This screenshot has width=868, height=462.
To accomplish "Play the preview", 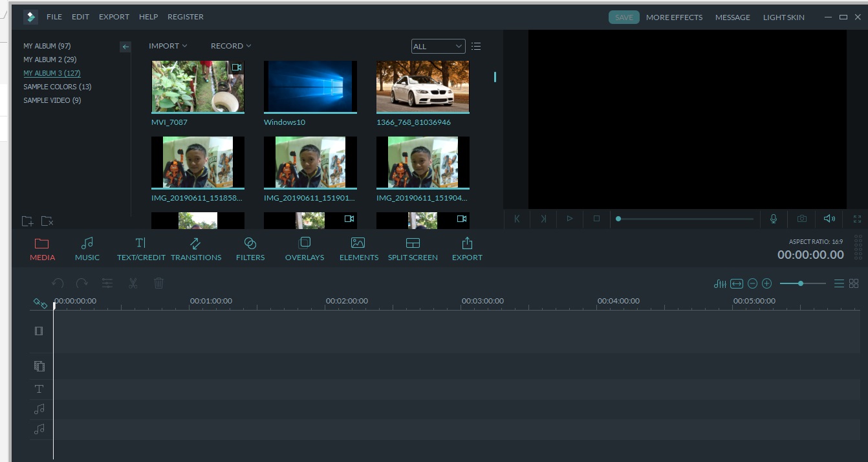I will click(570, 219).
